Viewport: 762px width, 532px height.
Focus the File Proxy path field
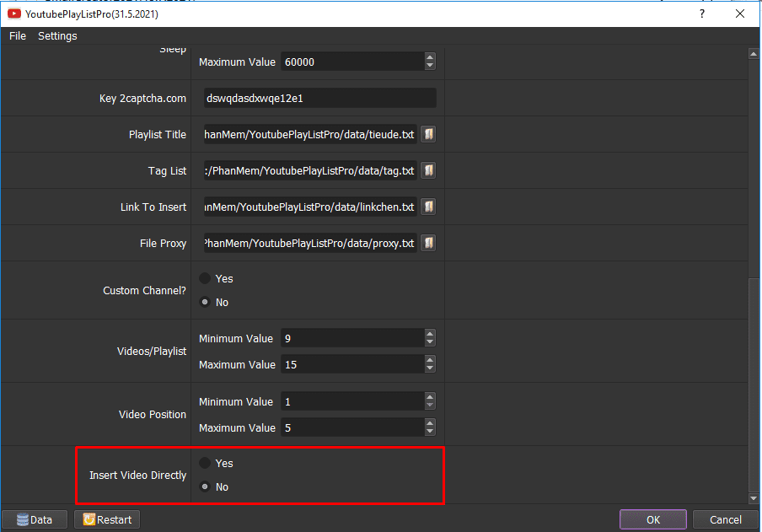point(310,243)
